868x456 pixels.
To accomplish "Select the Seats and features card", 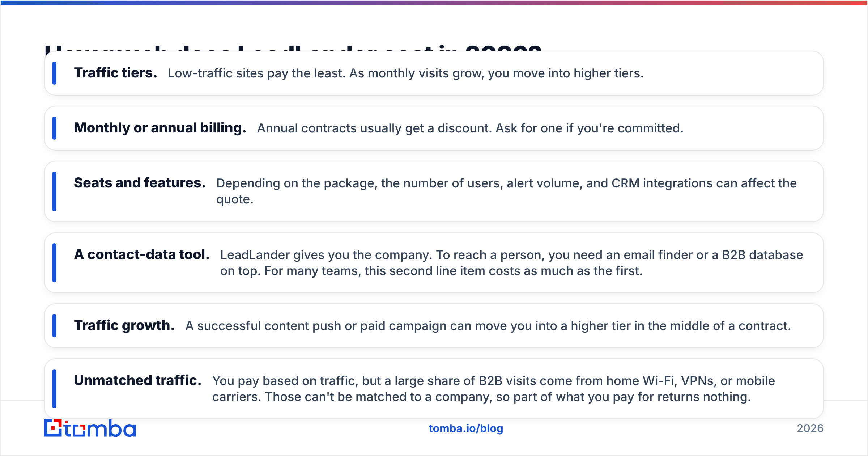I will [434, 191].
